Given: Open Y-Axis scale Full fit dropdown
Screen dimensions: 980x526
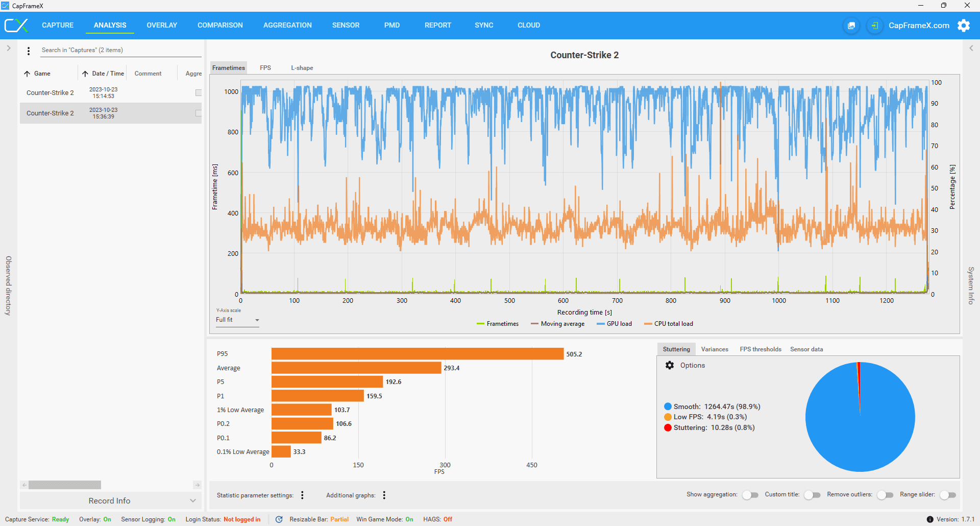Looking at the screenshot, I should [238, 320].
